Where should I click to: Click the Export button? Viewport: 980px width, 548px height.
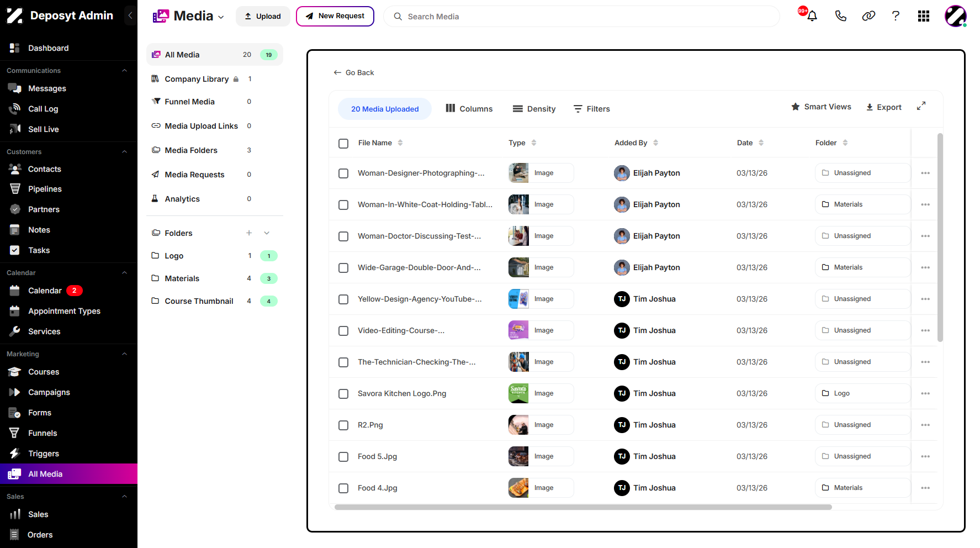(883, 107)
